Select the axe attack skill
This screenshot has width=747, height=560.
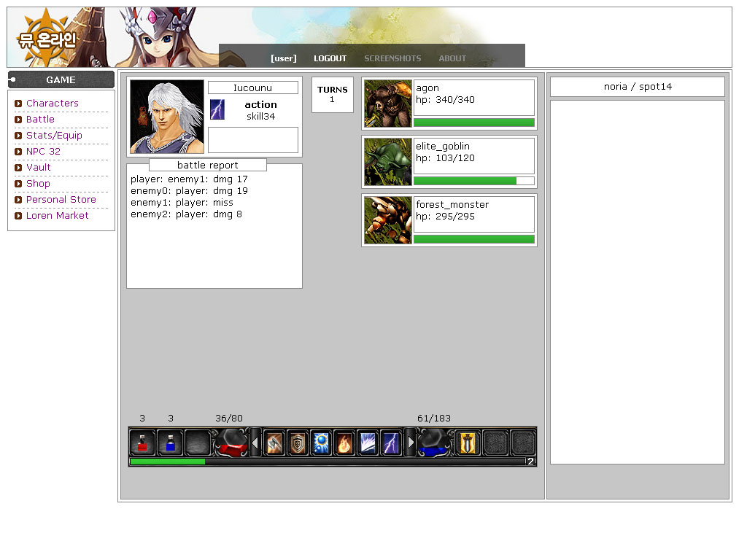[274, 443]
